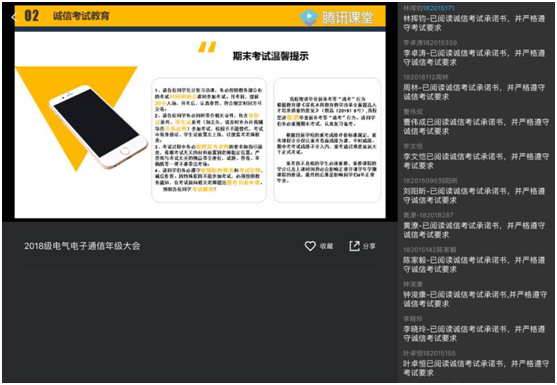Screen dimensions: 557x385
Task: Open chat username 叶卓恒182015155
Action: pos(429,353)
